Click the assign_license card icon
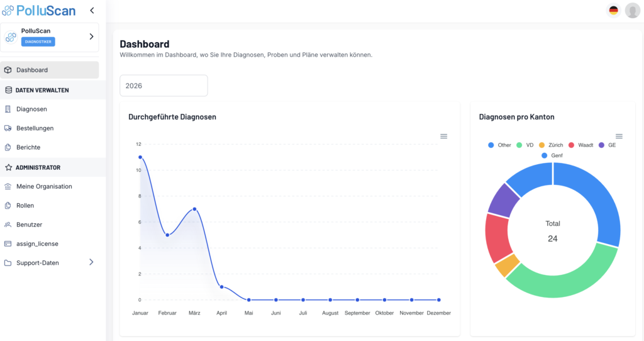The image size is (644, 341). click(8, 243)
